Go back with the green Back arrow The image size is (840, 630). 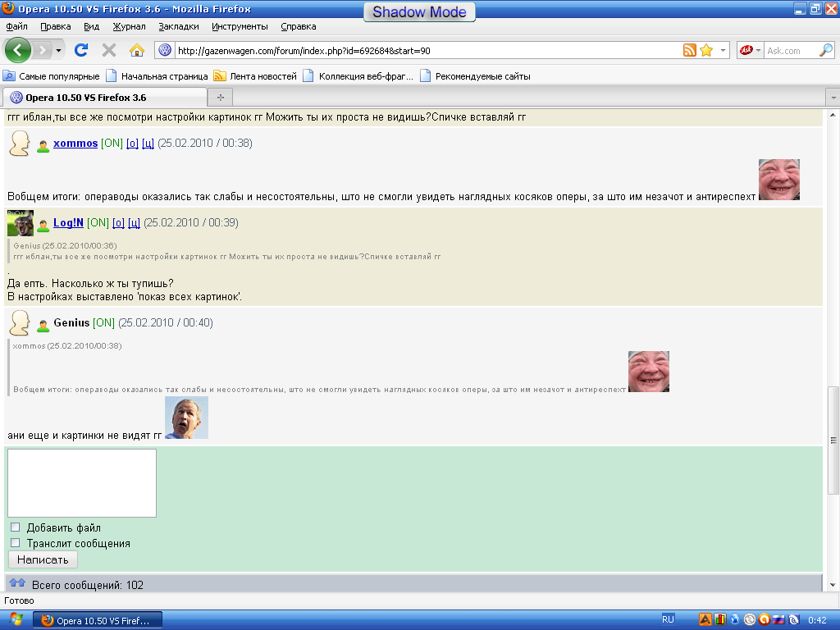18,50
